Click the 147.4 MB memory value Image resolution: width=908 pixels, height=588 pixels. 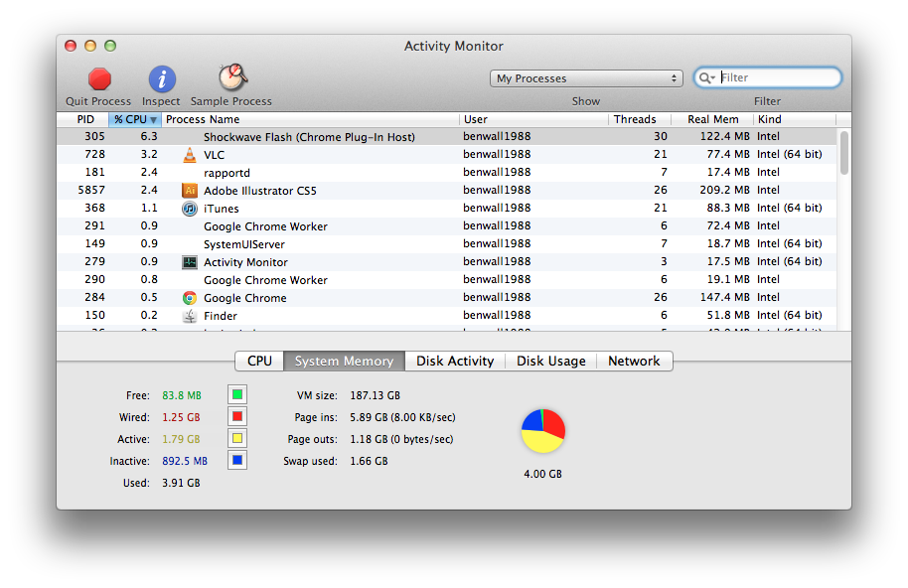(724, 297)
